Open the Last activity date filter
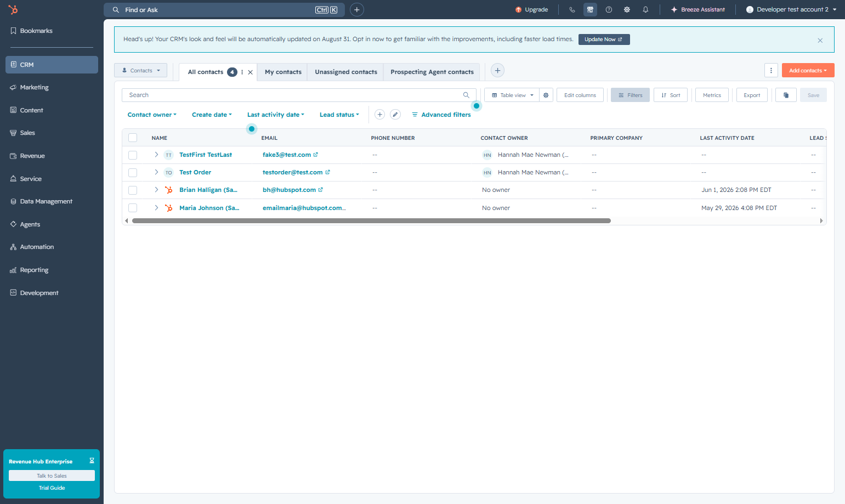 tap(275, 115)
